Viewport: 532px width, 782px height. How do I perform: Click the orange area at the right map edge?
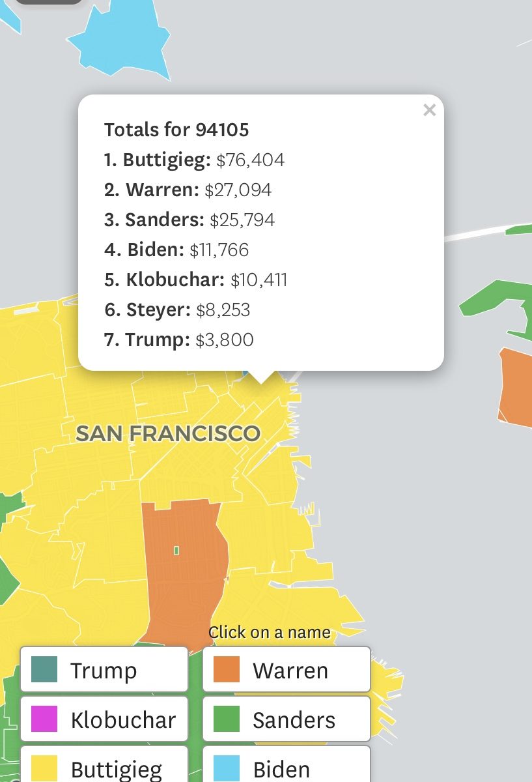(x=516, y=388)
